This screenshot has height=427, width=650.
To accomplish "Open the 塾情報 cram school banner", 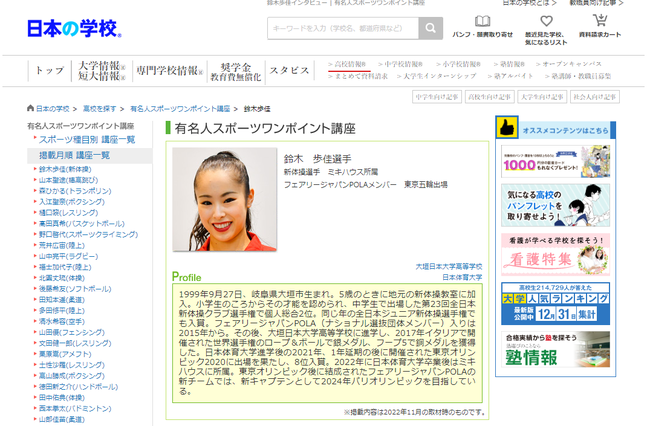I will coord(555,350).
